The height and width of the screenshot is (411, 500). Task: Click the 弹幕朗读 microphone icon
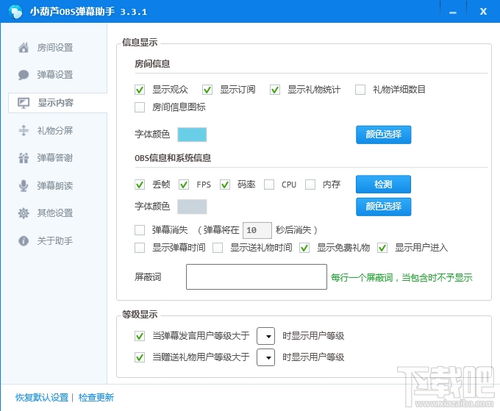point(23,186)
